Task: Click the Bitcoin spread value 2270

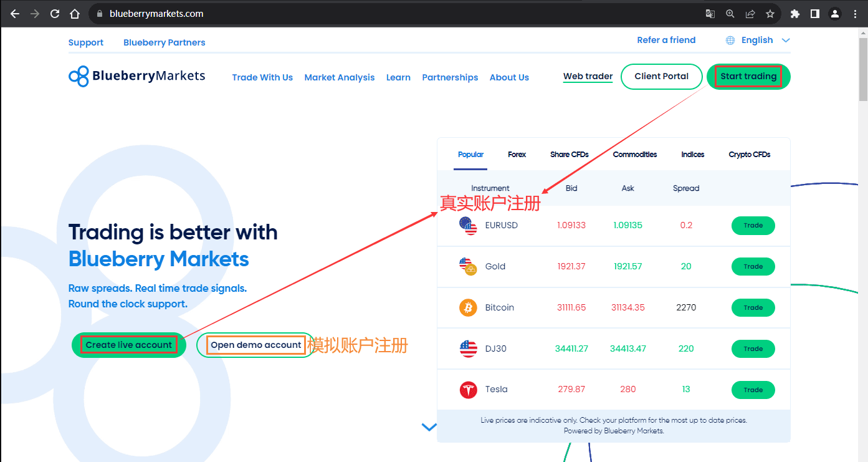Action: pos(686,307)
